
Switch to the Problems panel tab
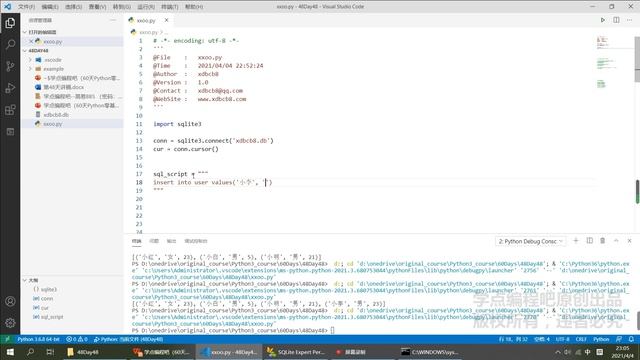coord(154,241)
